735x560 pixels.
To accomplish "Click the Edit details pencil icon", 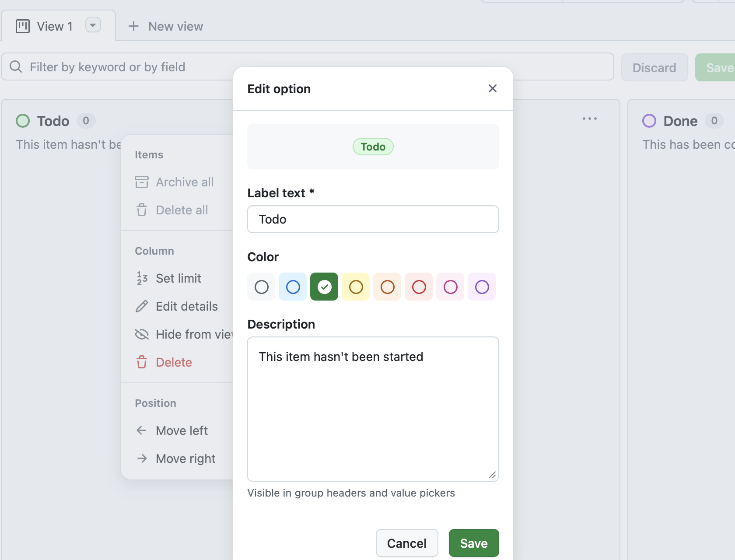I will pos(142,306).
